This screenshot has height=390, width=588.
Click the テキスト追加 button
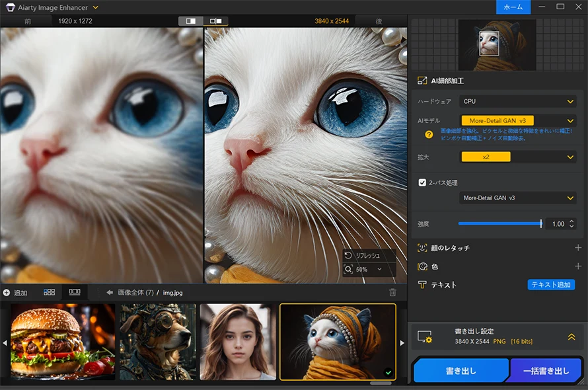[x=551, y=284]
